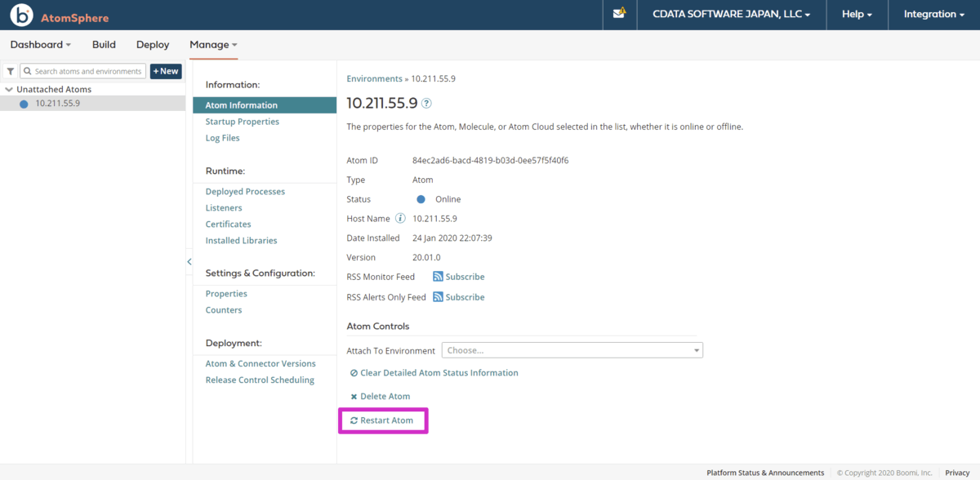
Task: Click the Online status text
Action: 448,199
